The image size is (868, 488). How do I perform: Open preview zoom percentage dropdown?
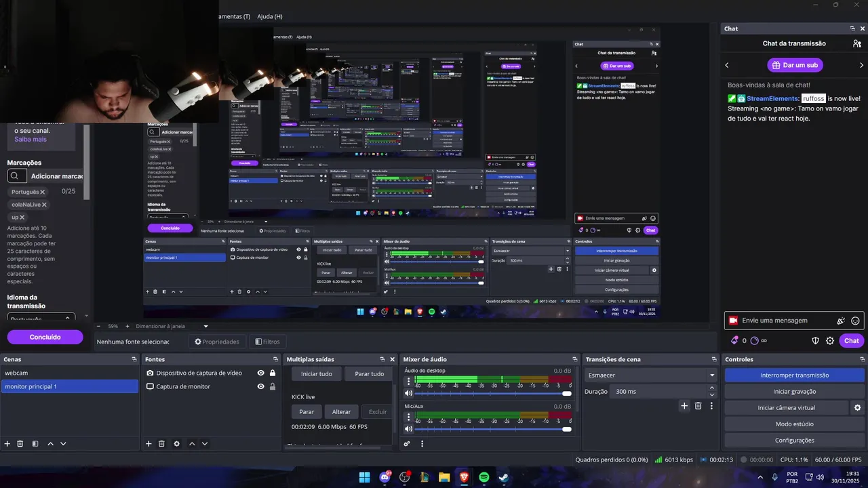coord(113,326)
